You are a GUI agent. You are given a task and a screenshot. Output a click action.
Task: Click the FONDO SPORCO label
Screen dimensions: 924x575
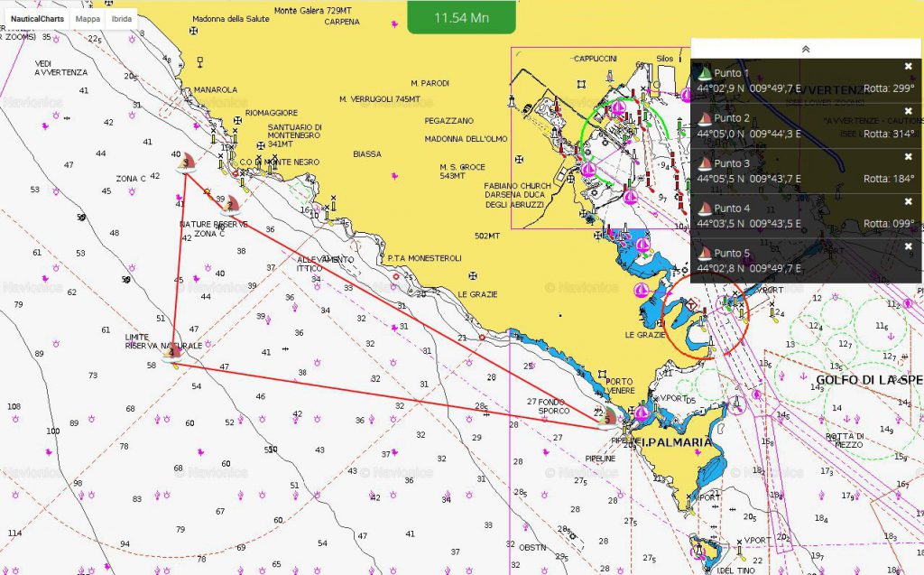[x=554, y=406]
